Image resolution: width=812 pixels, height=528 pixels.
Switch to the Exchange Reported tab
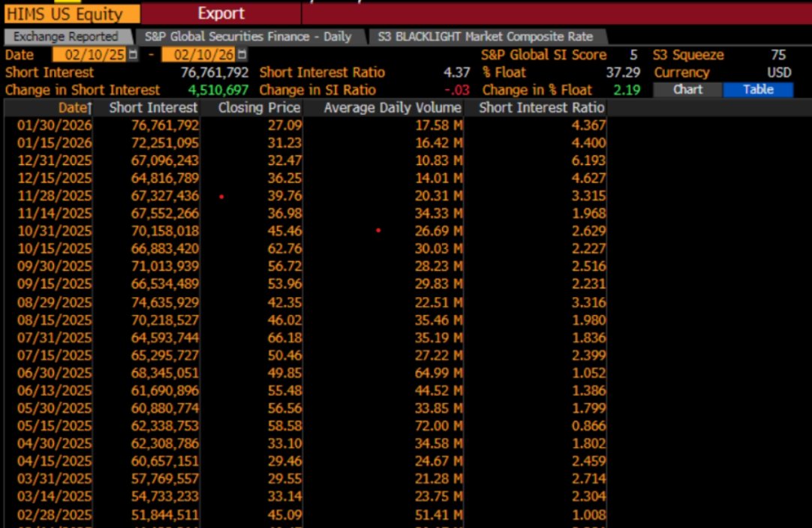pyautogui.click(x=65, y=36)
